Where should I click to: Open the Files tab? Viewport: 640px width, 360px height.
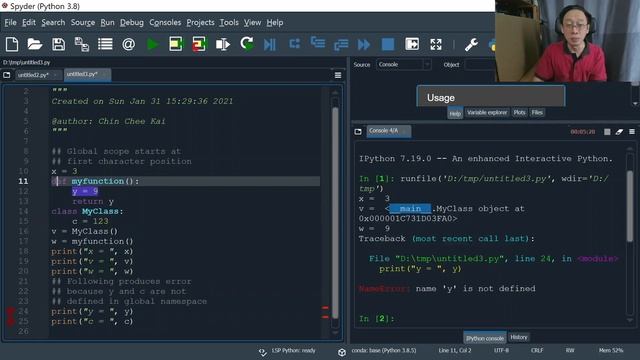tap(537, 113)
